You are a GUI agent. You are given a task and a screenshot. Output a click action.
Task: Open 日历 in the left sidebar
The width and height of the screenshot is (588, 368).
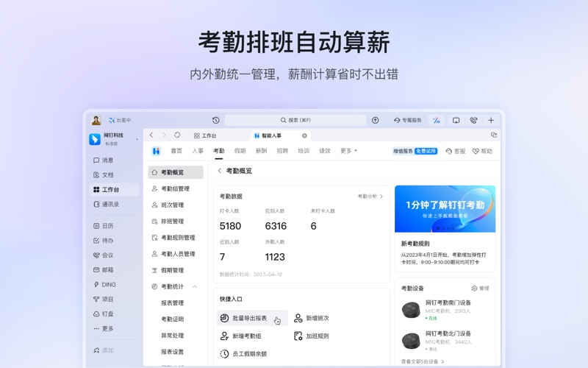click(x=114, y=226)
